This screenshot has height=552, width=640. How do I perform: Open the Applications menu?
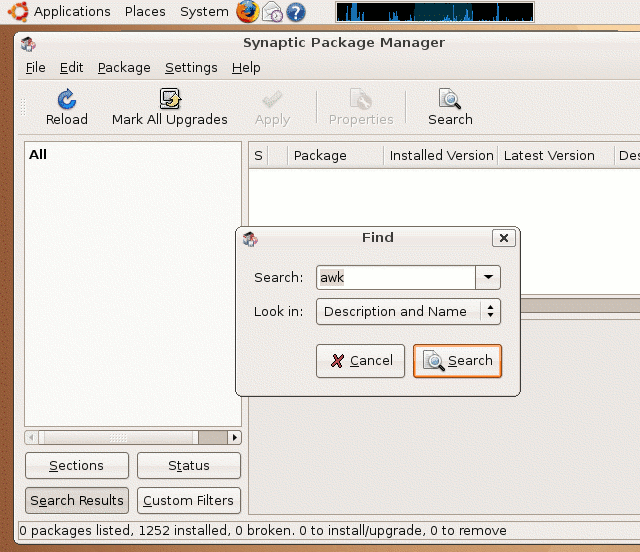(72, 11)
